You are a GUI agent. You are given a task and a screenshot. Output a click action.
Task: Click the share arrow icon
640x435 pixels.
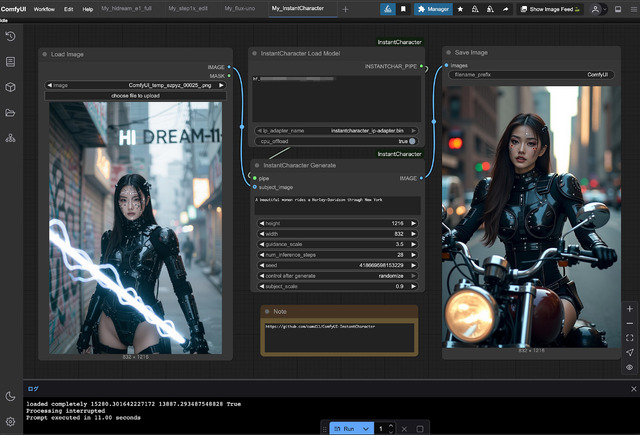(x=505, y=9)
